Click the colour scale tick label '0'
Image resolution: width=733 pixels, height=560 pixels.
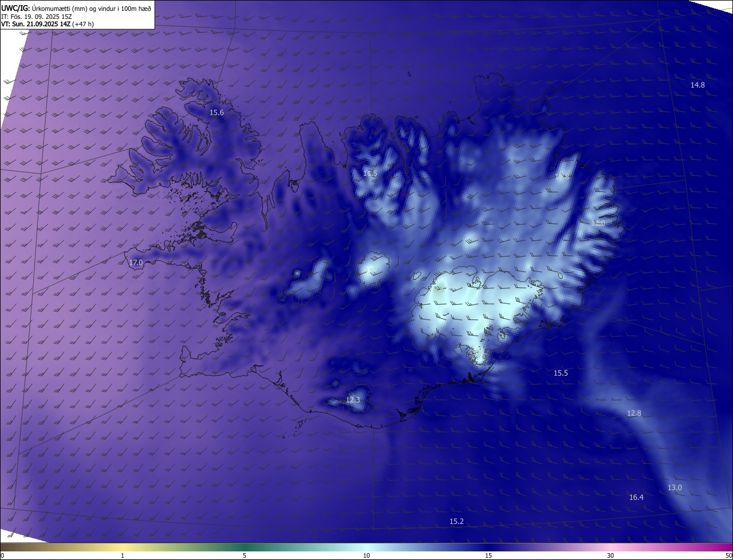tap(2, 555)
